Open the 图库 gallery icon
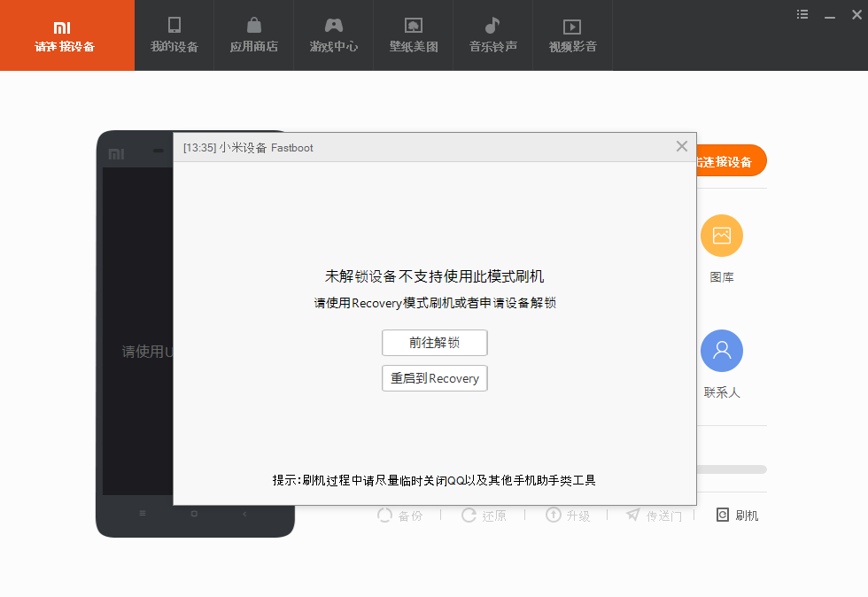Viewport: 868px width, 597px height. pyautogui.click(x=721, y=236)
